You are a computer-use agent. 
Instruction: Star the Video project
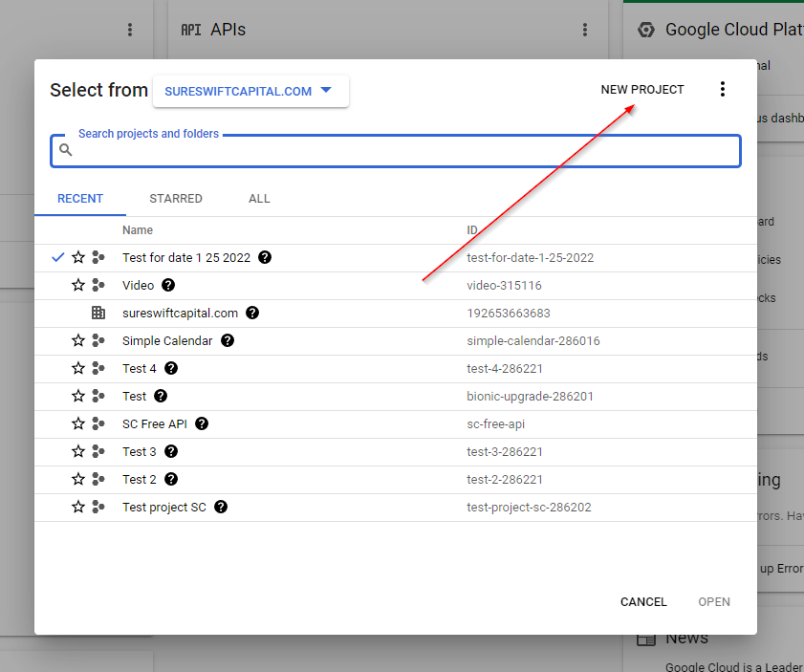pos(78,285)
